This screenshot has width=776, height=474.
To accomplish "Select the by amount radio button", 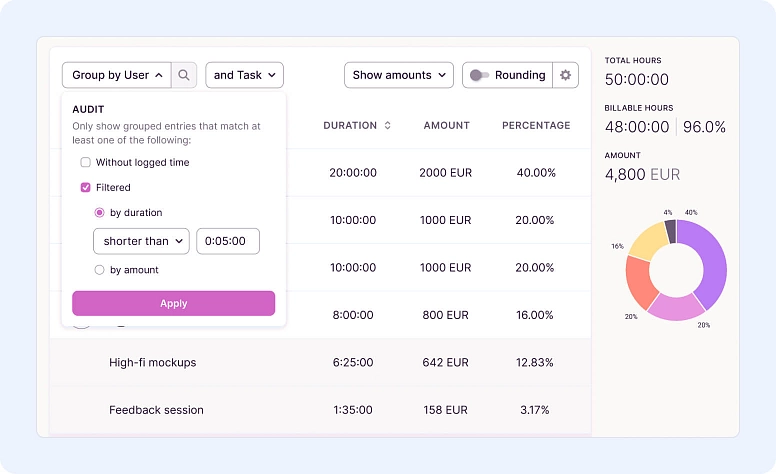I will (x=99, y=270).
